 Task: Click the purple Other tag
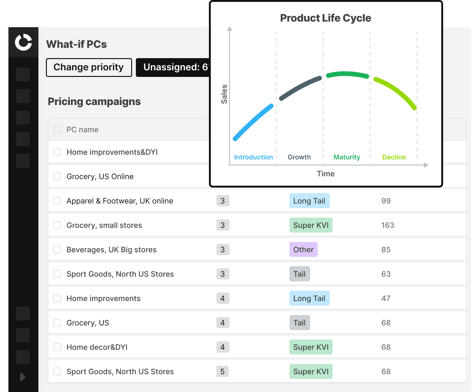[x=303, y=249]
